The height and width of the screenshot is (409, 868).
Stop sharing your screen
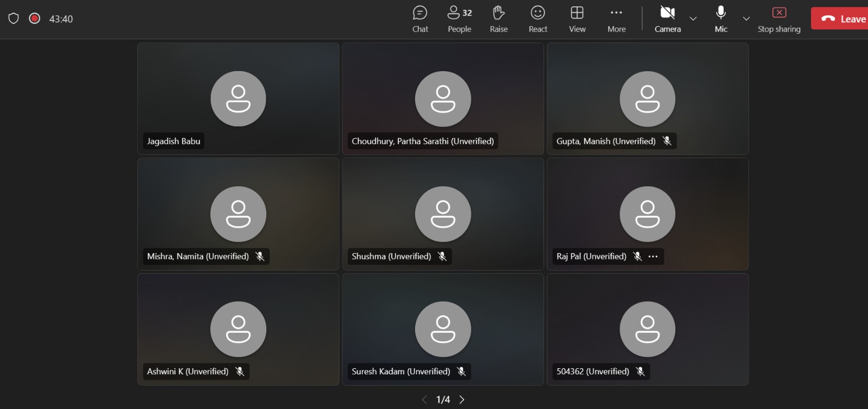click(779, 19)
